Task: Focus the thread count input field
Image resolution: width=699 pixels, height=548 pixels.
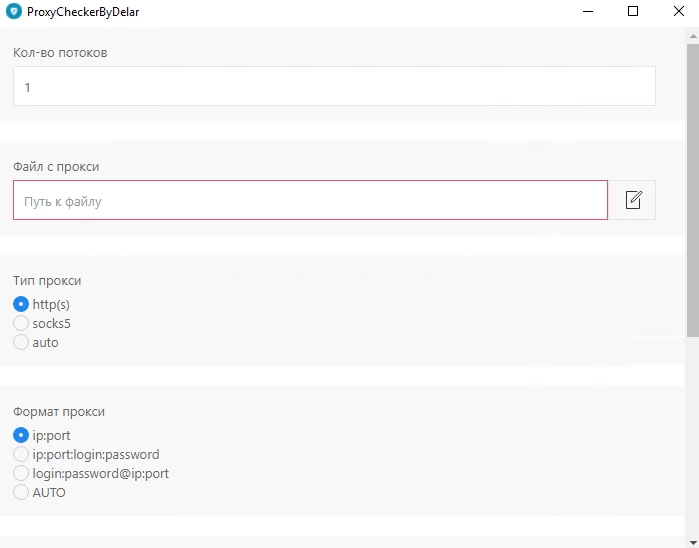Action: click(x=334, y=86)
